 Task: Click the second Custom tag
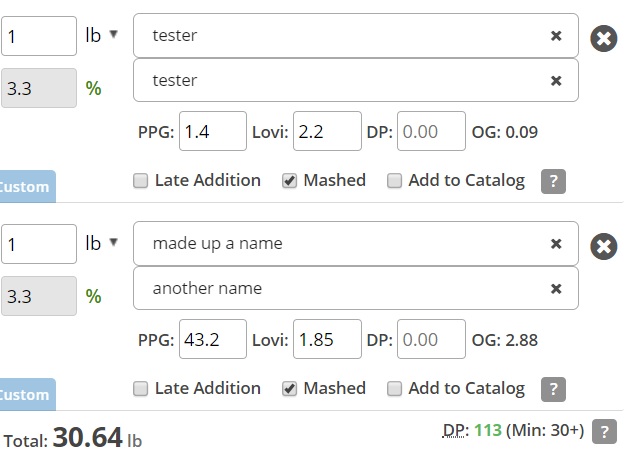27,394
